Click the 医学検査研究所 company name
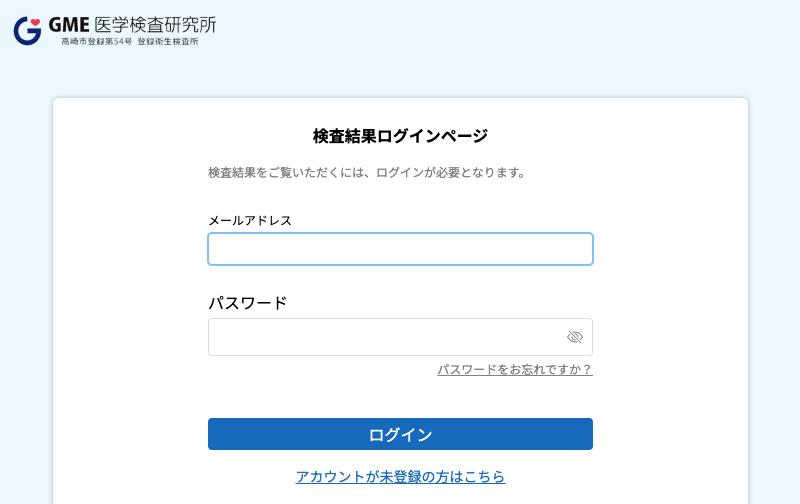This screenshot has height=504, width=800. 155,24
